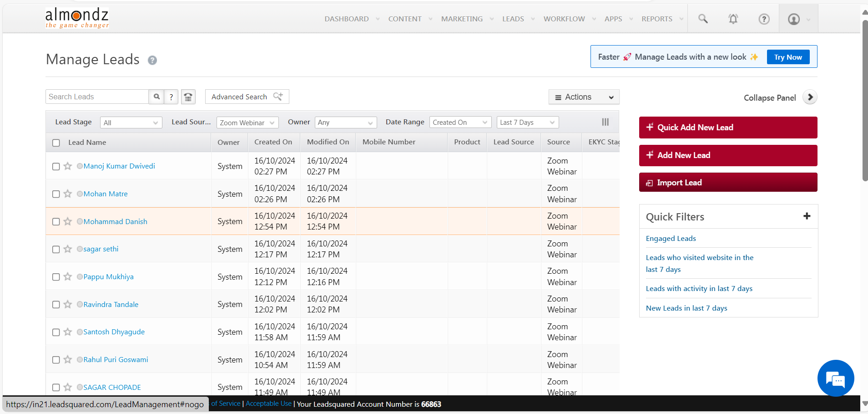
Task: Click the Quick Add New Lead button
Action: pyautogui.click(x=728, y=128)
